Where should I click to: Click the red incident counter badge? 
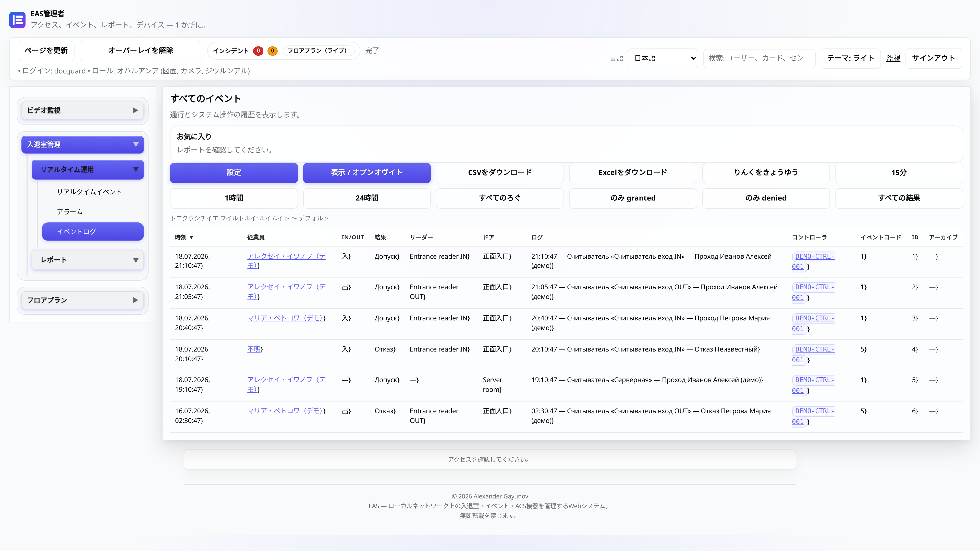click(x=258, y=51)
